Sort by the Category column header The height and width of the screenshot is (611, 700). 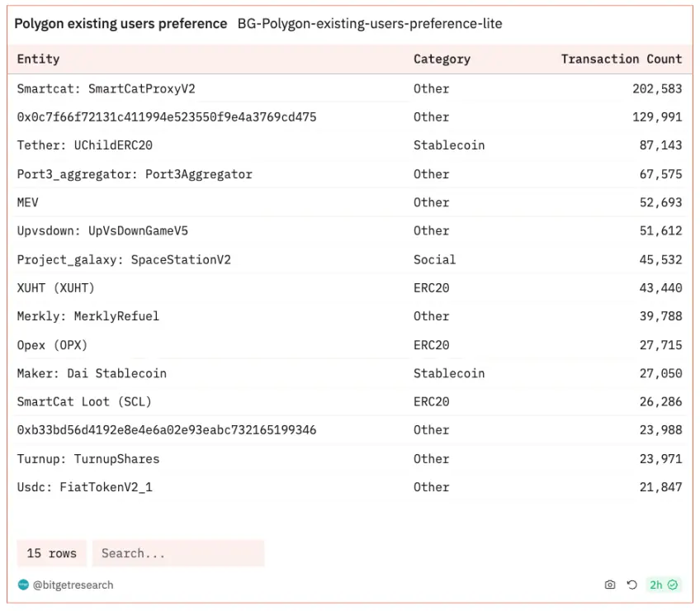[442, 59]
